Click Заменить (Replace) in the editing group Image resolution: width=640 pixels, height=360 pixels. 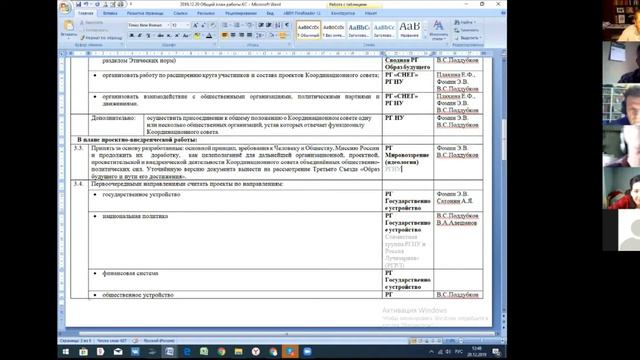(467, 30)
